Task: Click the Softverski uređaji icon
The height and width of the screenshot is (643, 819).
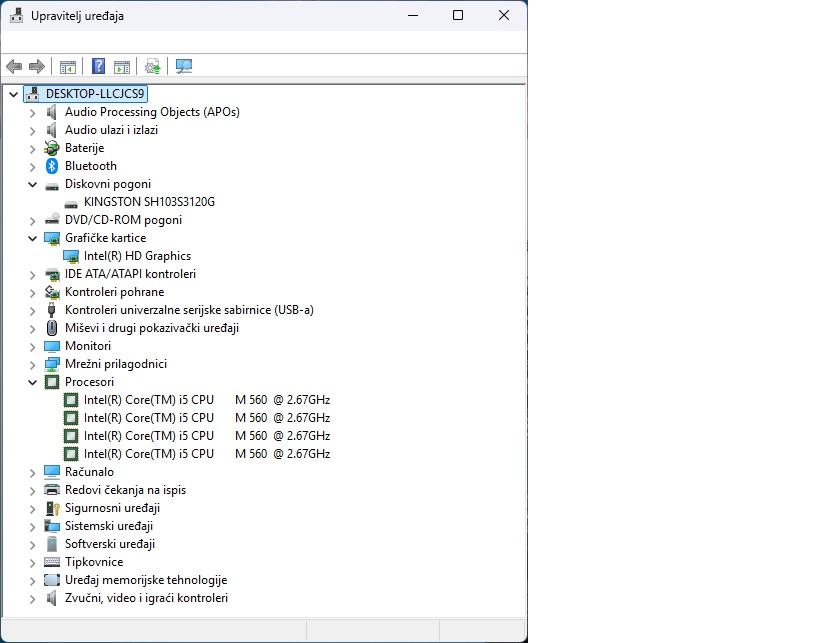Action: pos(52,544)
